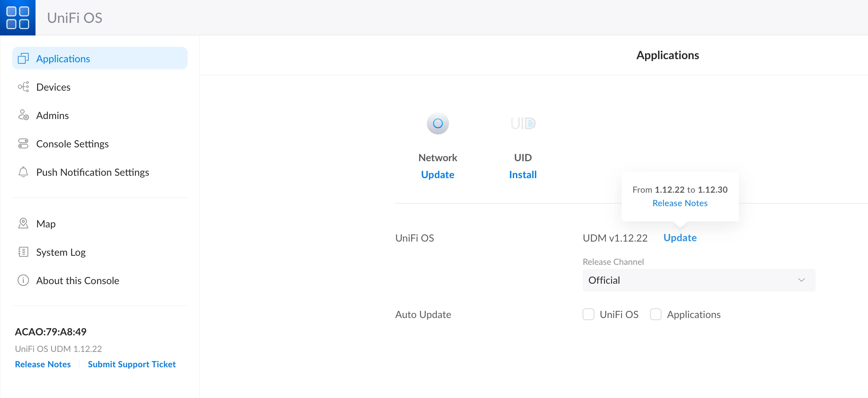
Task: Open the Map page label
Action: tap(46, 224)
